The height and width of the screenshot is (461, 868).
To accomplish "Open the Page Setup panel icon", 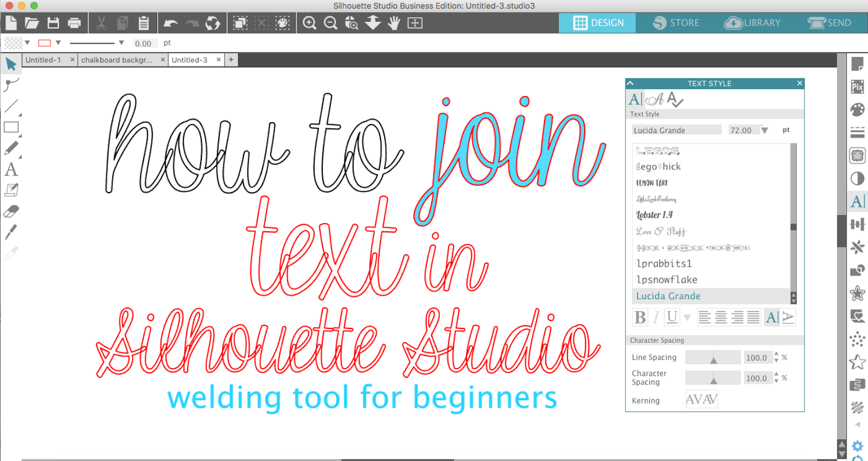I will pos(857,64).
